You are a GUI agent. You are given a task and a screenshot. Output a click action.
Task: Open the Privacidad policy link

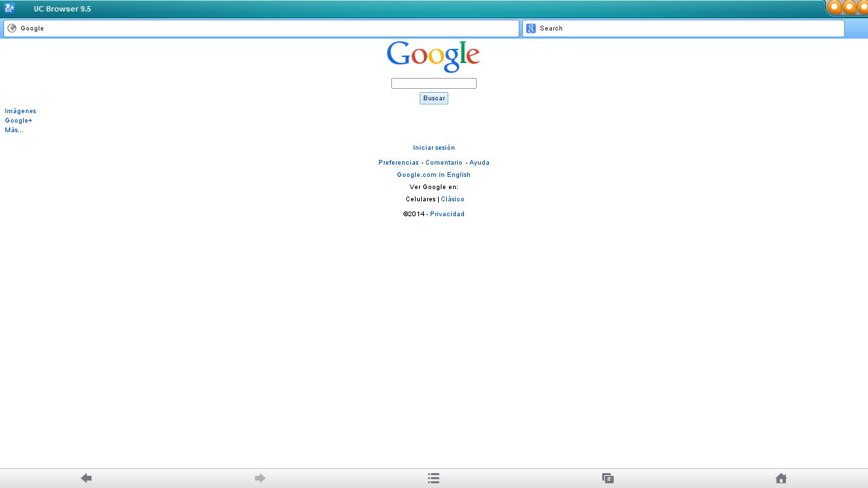point(447,213)
